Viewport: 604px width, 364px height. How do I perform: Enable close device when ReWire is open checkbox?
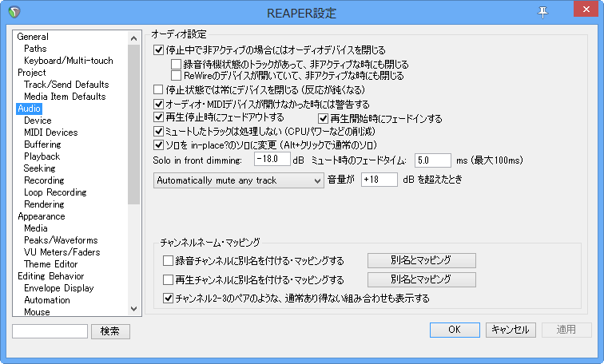pos(176,75)
